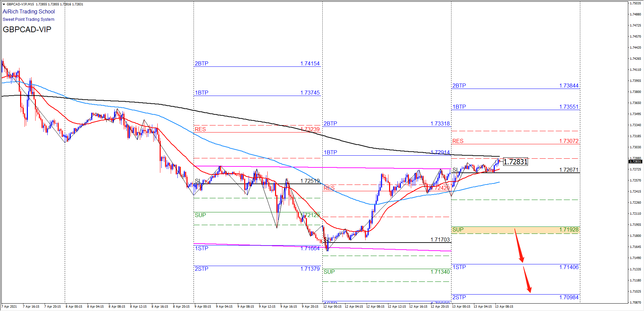644x311 pixels.
Task: Select the large GBPCAD-VIP symbol label
Action: pos(27,30)
